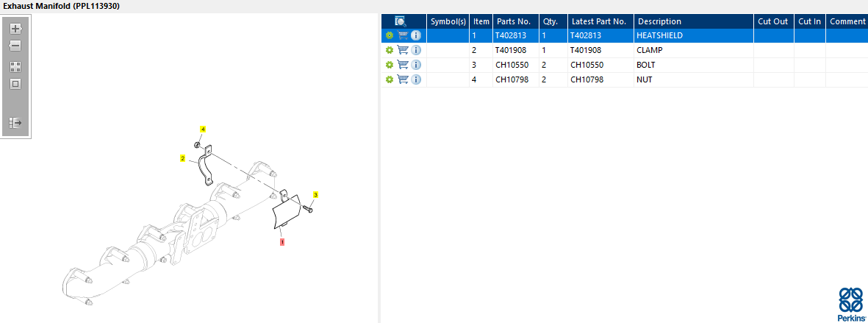Select part number CH10550 in Parts No. column

(512, 65)
